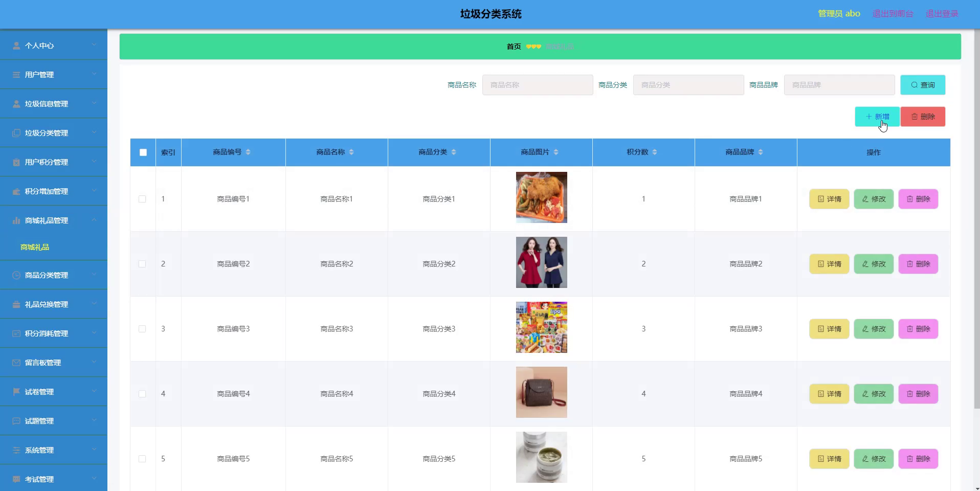Open the 积分增加管理 menu label
Screen dimensions: 980x491
47,191
